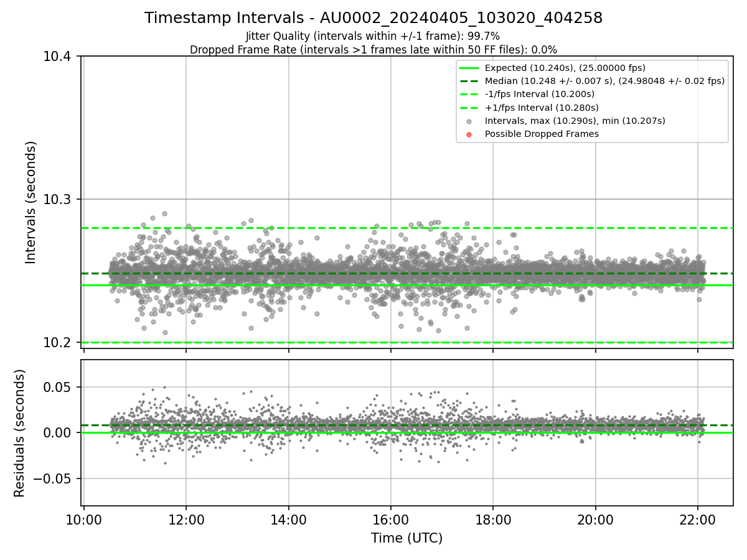Click the x-axis tick label "16:00"
The height and width of the screenshot is (560, 747).
click(x=391, y=520)
